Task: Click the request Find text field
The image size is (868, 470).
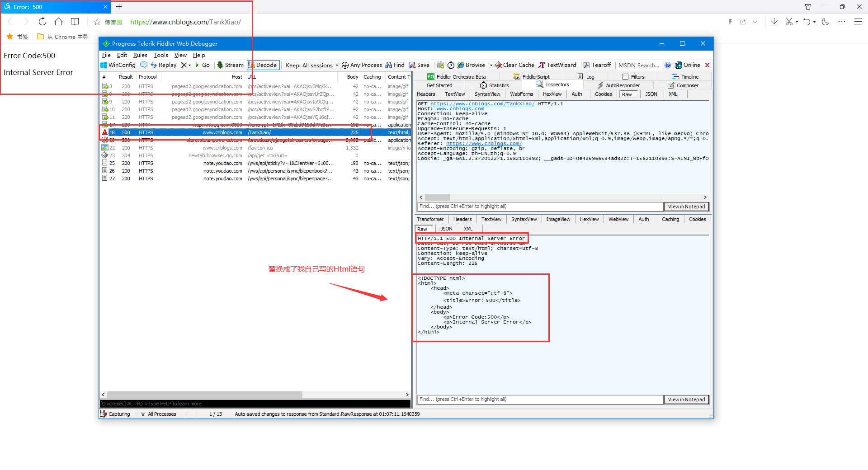Action: pyautogui.click(x=540, y=207)
